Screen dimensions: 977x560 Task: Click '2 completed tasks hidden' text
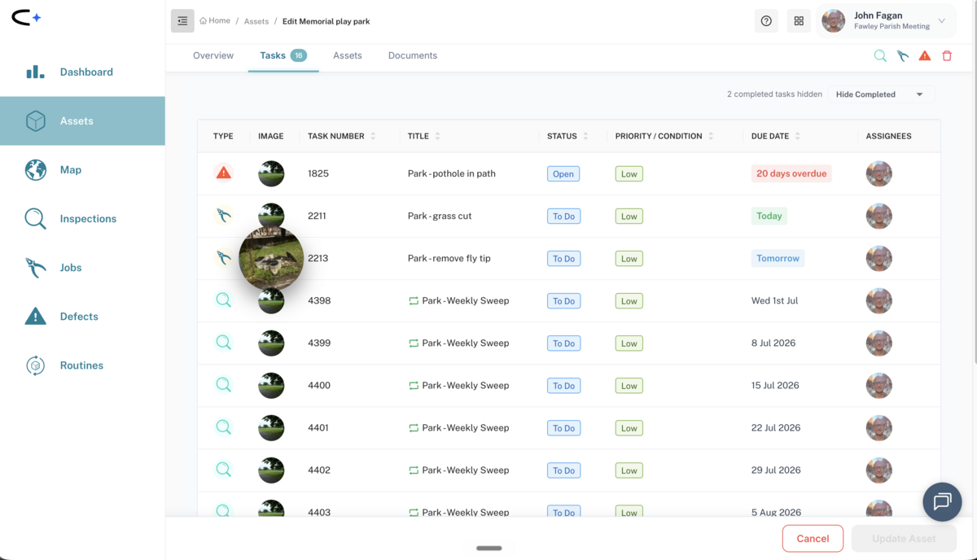click(774, 94)
